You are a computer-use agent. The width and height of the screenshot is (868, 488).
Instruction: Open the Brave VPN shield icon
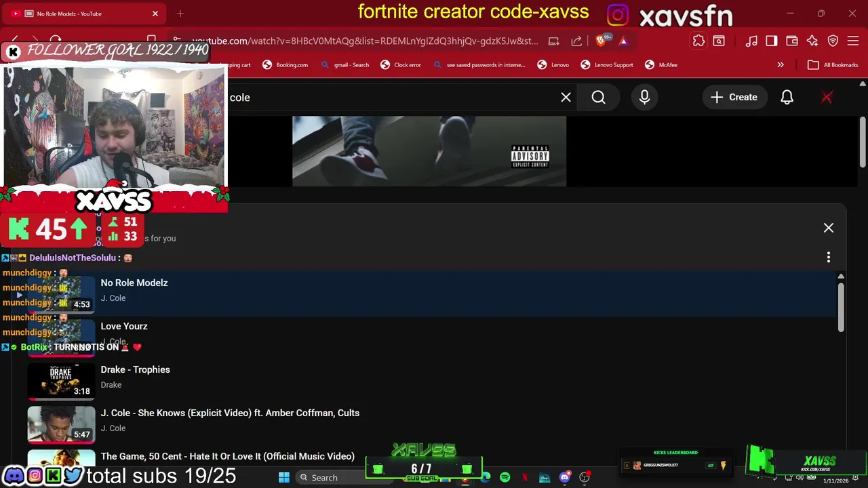point(833,41)
